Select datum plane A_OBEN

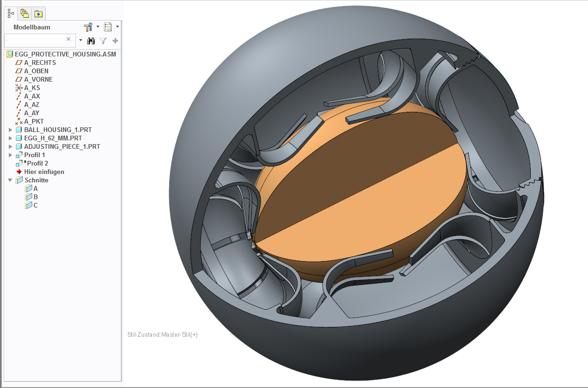tap(36, 71)
